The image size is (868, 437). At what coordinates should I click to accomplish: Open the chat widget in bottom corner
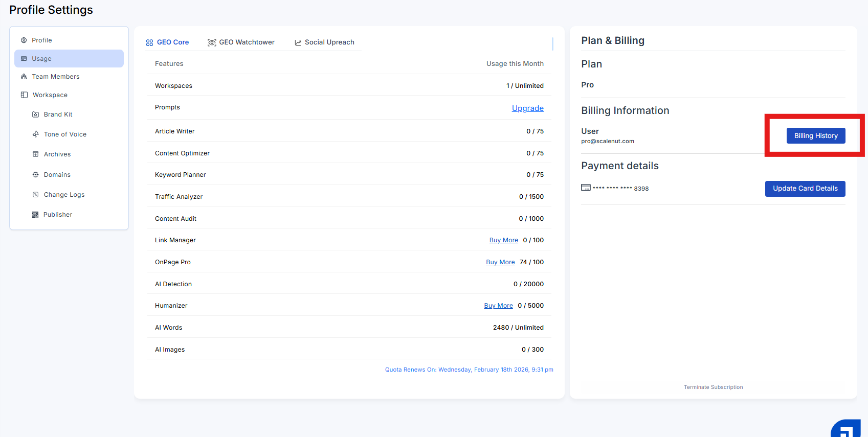[x=846, y=428]
